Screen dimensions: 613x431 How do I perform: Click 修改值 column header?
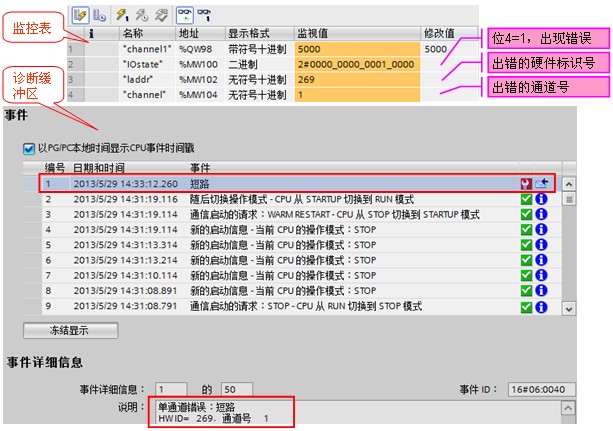[x=450, y=33]
